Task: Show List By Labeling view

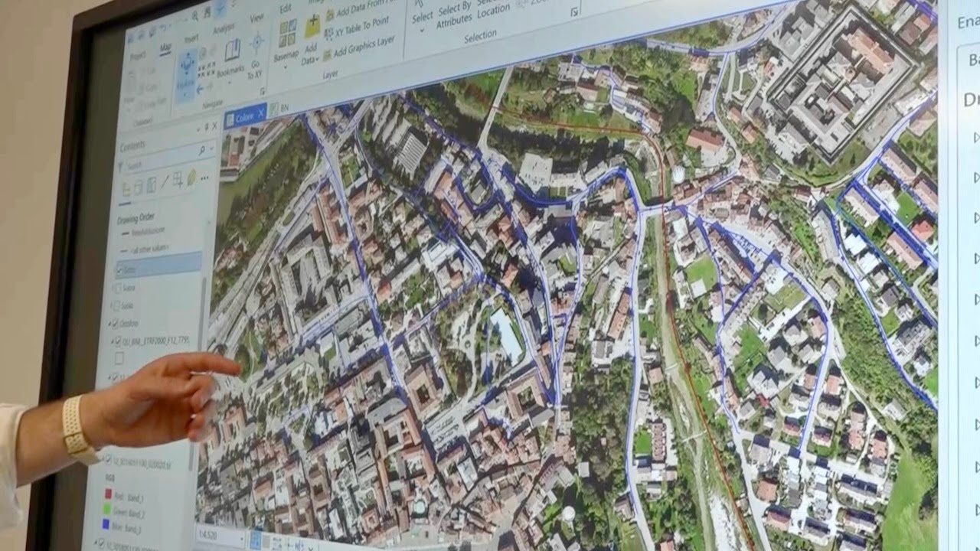Action: pyautogui.click(x=191, y=178)
